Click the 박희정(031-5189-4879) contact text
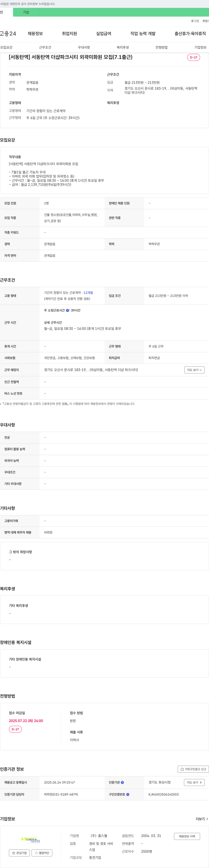 click(61, 794)
